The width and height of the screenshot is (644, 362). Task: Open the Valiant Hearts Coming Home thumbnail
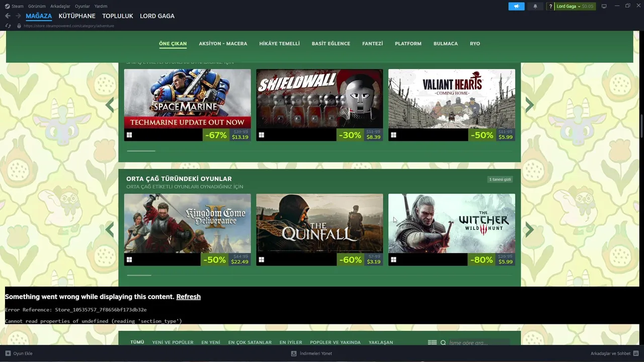click(452, 99)
